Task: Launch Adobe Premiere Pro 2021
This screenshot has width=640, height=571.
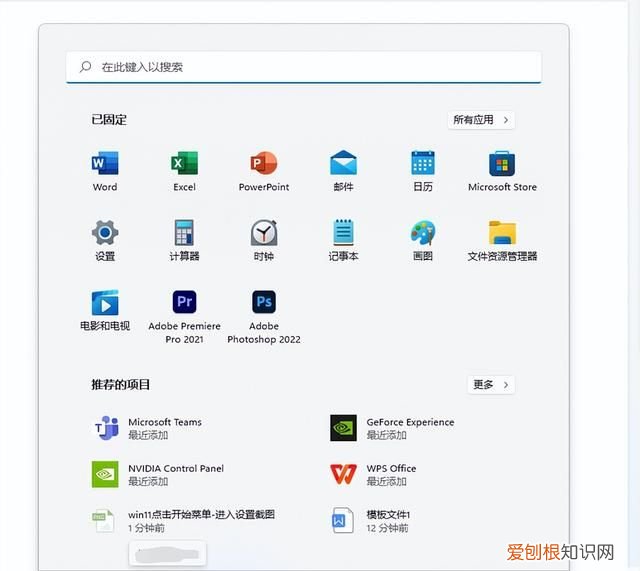Action: point(184,302)
